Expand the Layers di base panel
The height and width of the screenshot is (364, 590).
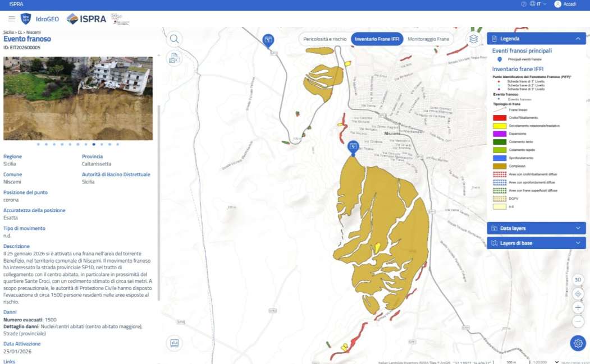point(536,243)
